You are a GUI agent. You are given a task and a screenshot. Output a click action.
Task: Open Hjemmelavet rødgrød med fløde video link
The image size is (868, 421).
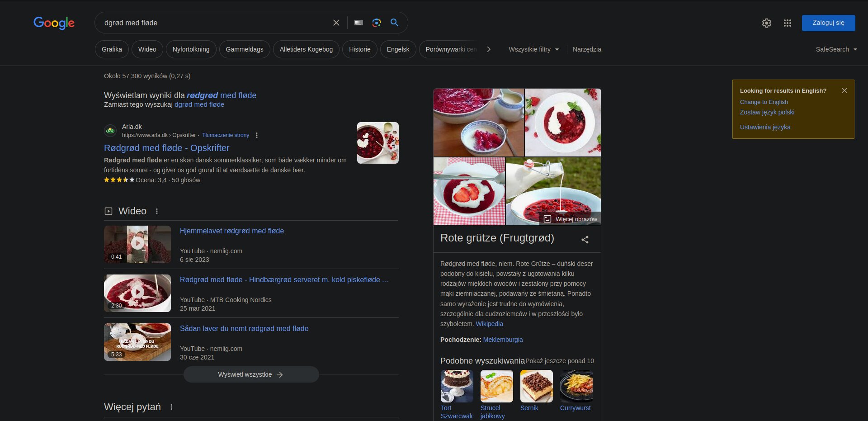pyautogui.click(x=232, y=231)
